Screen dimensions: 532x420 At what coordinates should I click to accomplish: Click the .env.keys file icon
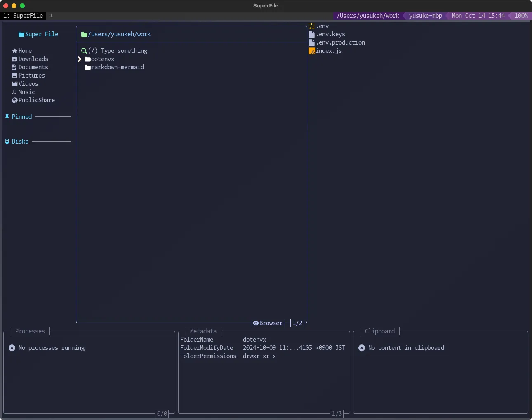(312, 34)
